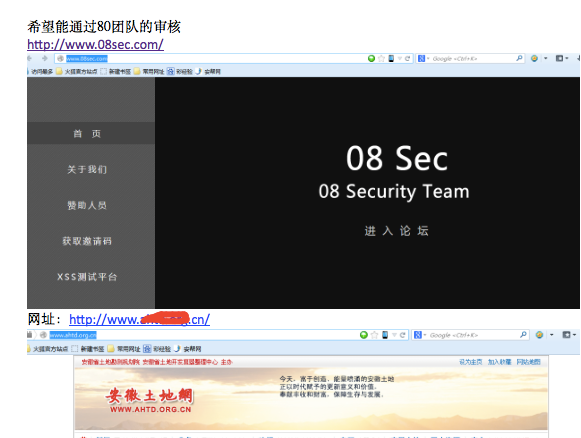Click the magnifier in the ahtd browser search box
Screen dimensions: 581x438
[x=523, y=335]
